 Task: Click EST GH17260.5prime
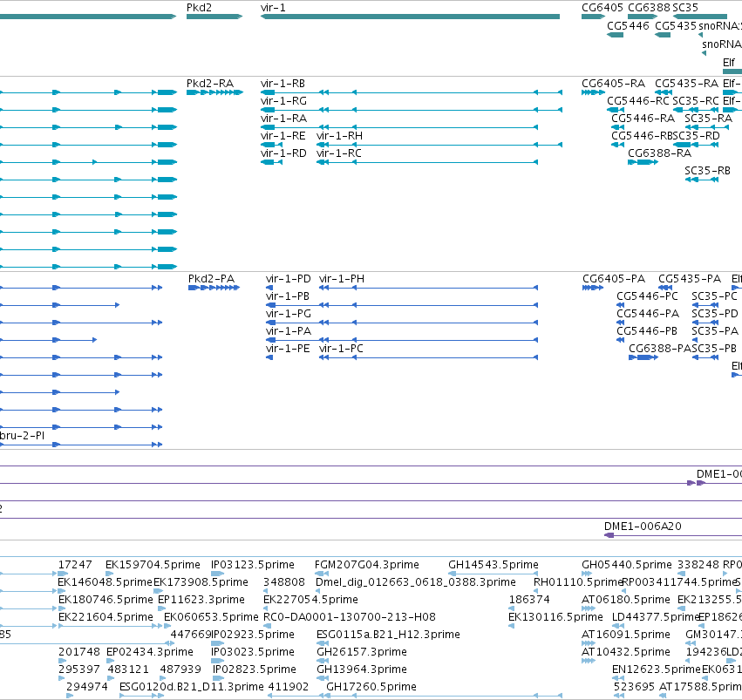(x=371, y=687)
